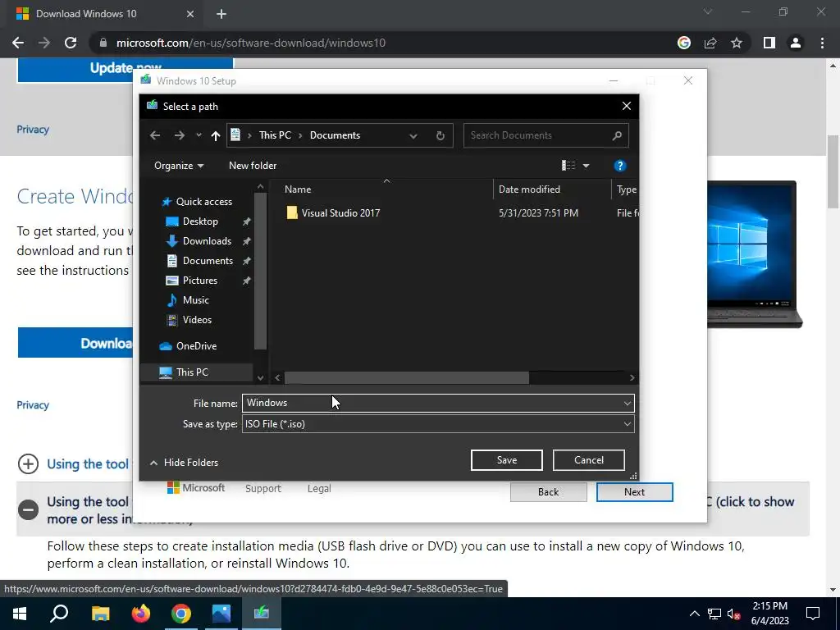Viewport: 840px width, 630px height.
Task: Click Next in Windows 10 Setup
Action: tap(634, 492)
